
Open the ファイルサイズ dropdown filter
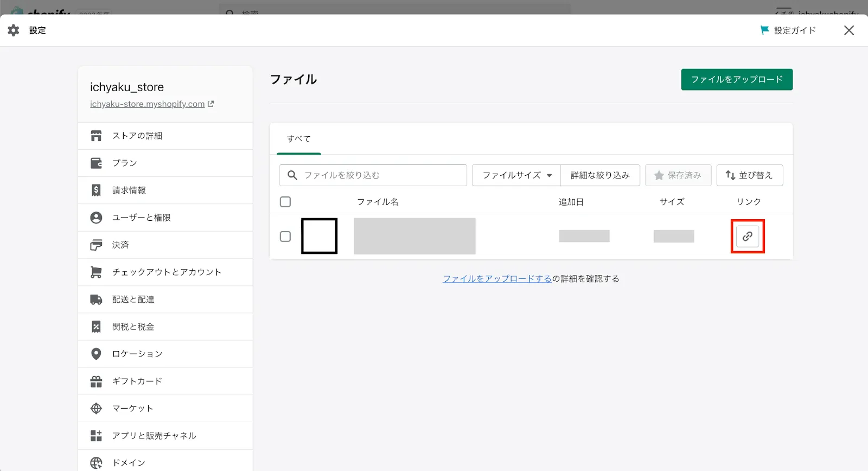tap(516, 175)
